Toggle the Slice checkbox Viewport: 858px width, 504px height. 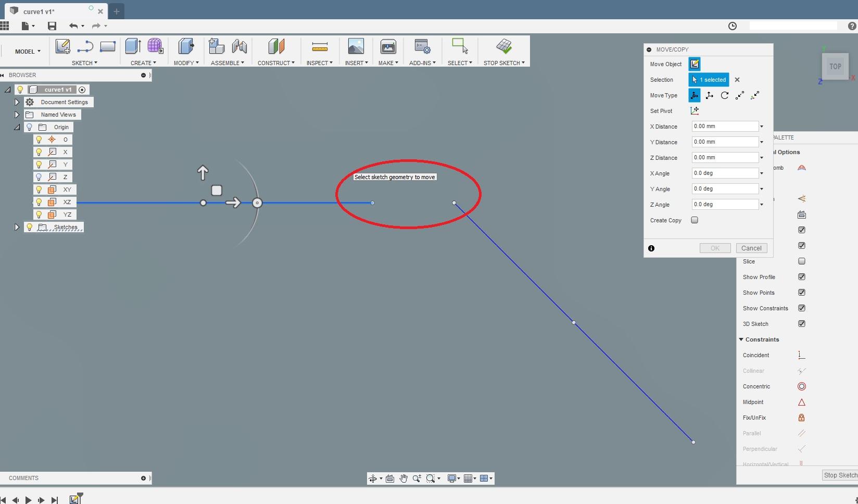802,261
